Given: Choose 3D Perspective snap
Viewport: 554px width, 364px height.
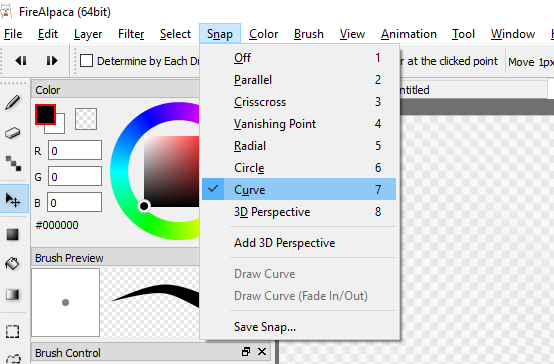Looking at the screenshot, I should 299,212.
